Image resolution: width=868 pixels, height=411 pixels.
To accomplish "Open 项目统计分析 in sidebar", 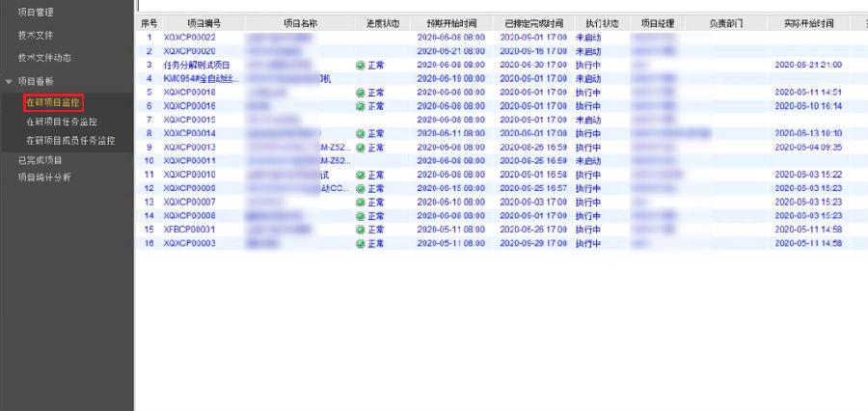I will pos(44,178).
